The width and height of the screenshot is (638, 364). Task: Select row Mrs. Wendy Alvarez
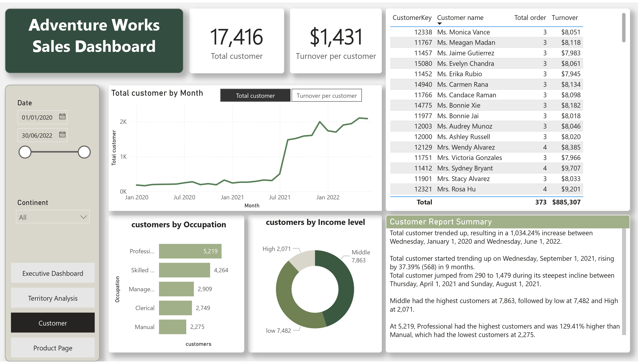(x=486, y=147)
